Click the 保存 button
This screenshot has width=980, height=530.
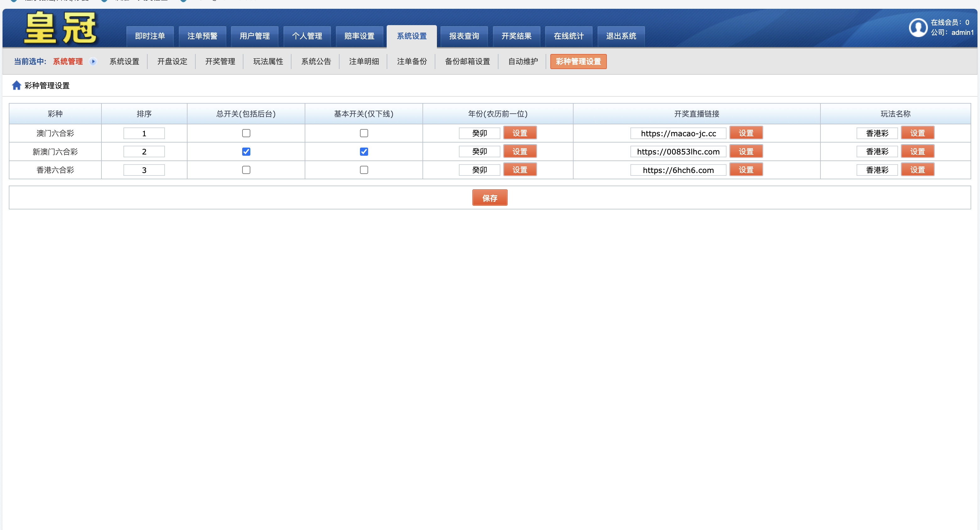[490, 198]
